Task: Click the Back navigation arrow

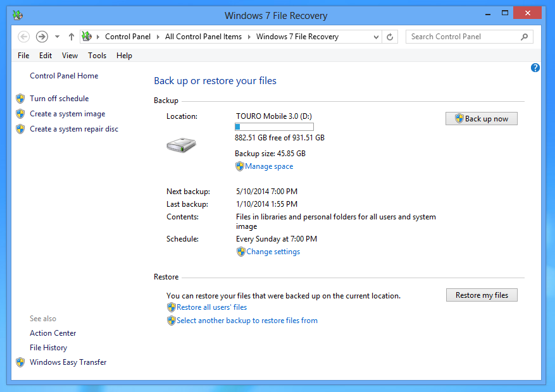Action: [x=23, y=37]
